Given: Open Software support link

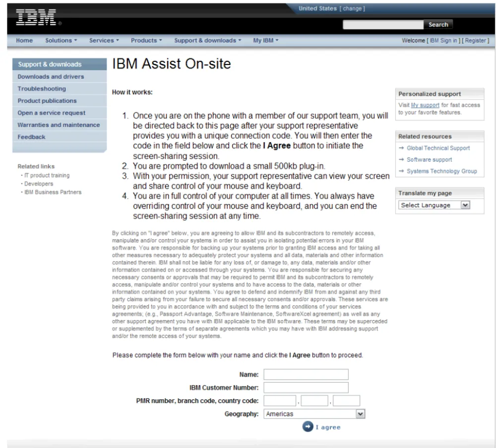Looking at the screenshot, I should (429, 160).
